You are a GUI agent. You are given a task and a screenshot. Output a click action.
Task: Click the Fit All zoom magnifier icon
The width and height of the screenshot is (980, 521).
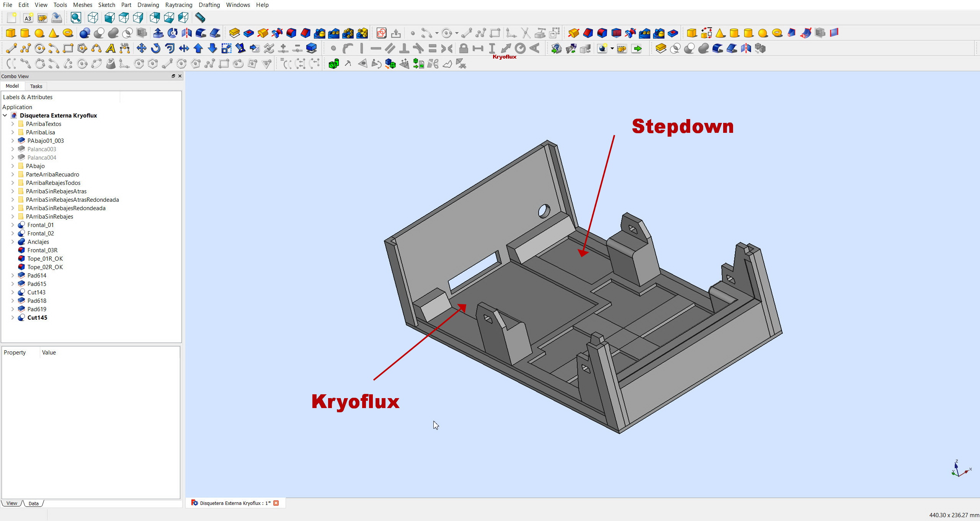click(76, 18)
